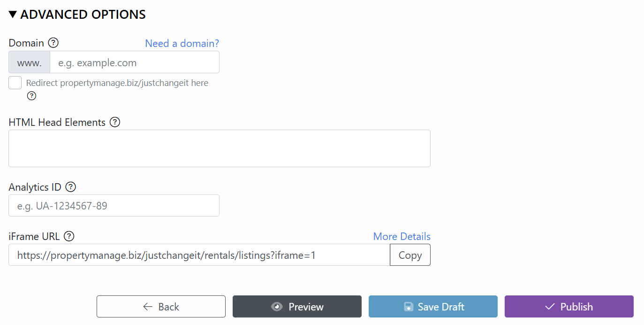Viewport: 644px width, 325px height.
Task: Click the Advanced Options heading text
Action: [83, 15]
